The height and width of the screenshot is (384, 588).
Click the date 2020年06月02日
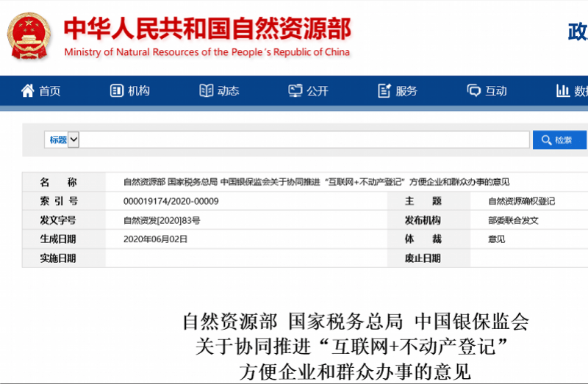click(155, 239)
